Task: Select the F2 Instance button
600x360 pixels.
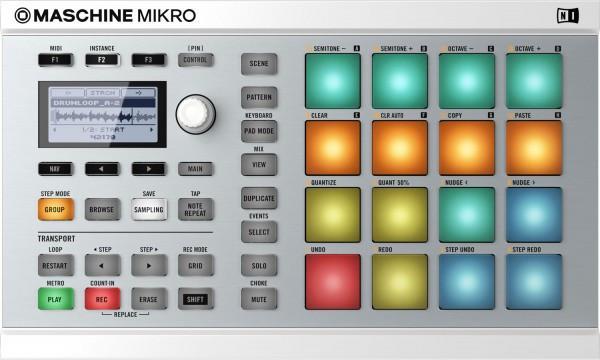Action: coord(102,60)
